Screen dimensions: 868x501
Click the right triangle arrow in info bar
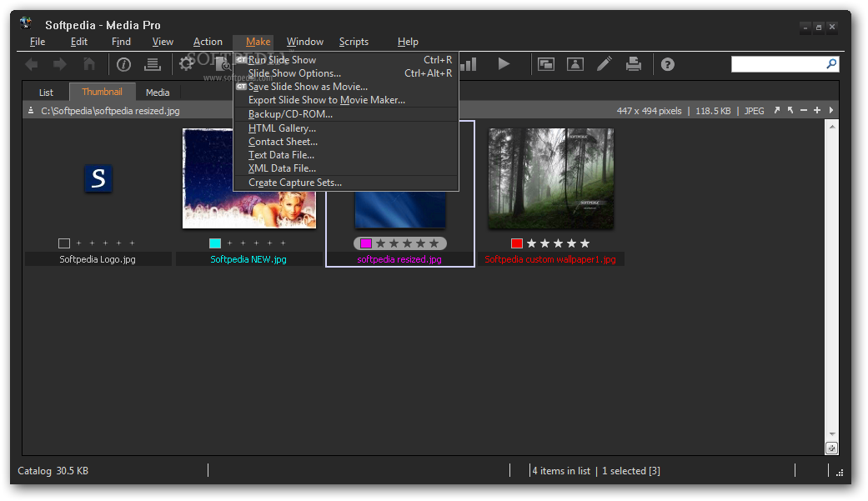pyautogui.click(x=831, y=110)
